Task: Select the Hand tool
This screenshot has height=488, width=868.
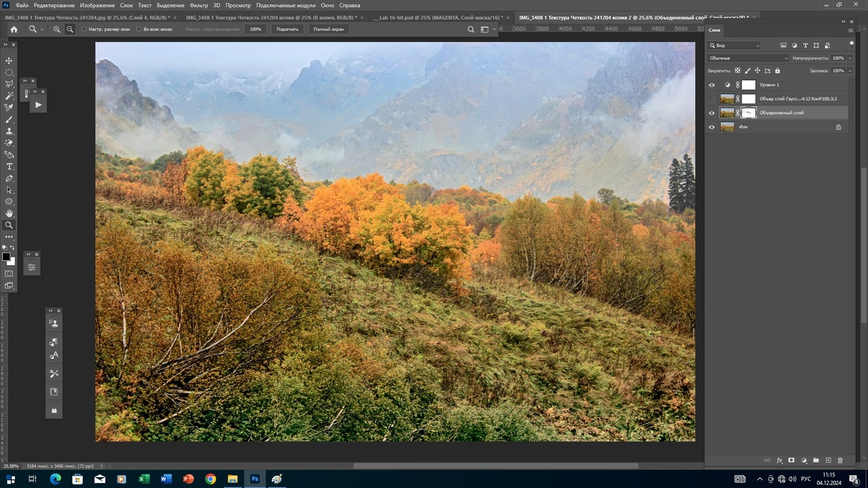Action: pos(9,213)
